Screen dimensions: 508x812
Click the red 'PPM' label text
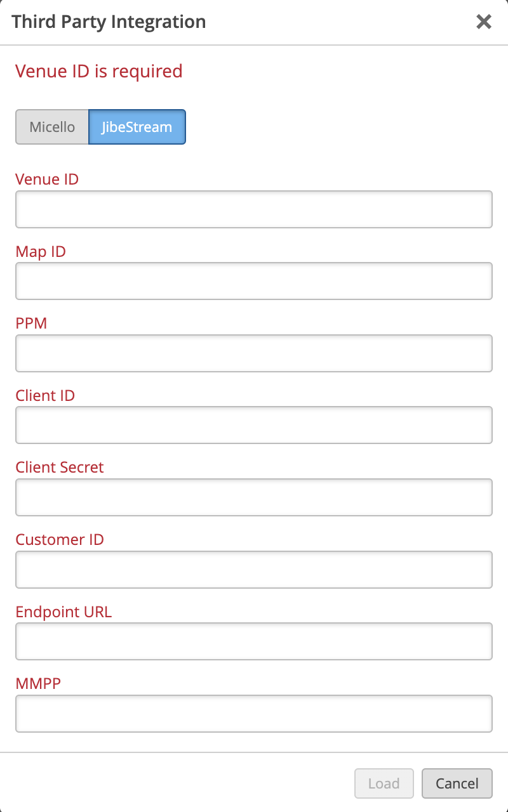(x=32, y=324)
